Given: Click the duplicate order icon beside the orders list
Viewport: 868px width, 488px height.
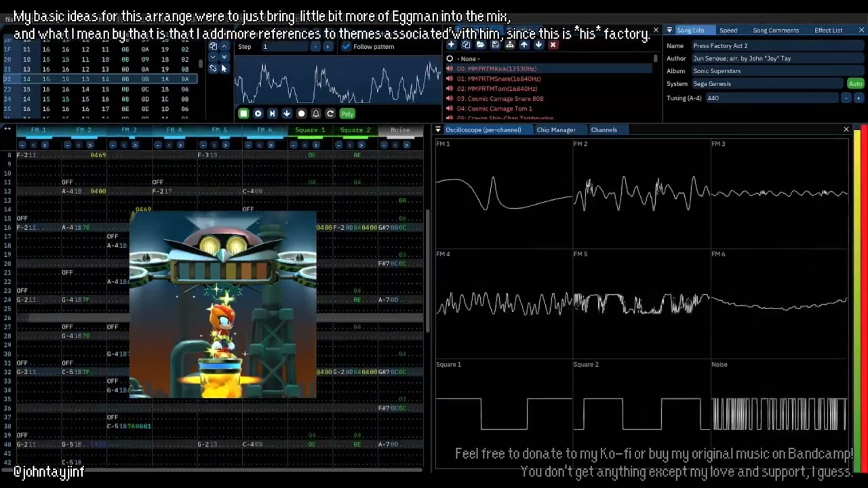Looking at the screenshot, I should (x=213, y=46).
